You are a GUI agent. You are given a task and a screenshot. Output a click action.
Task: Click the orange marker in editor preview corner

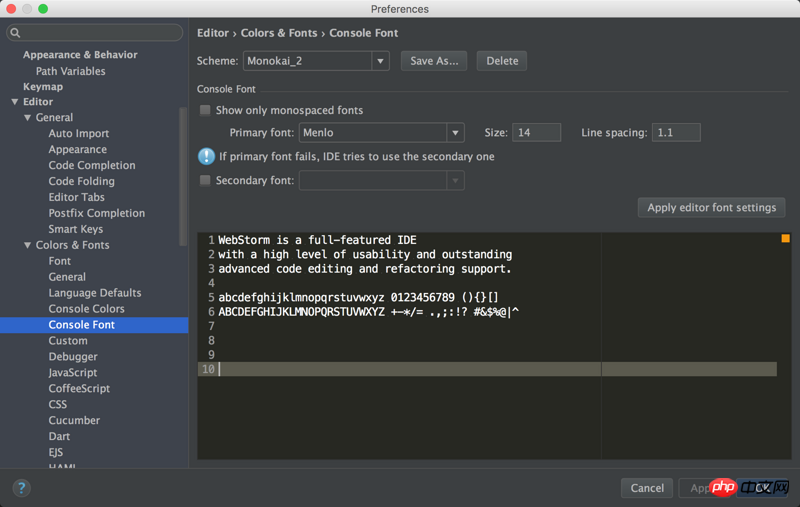(x=785, y=239)
